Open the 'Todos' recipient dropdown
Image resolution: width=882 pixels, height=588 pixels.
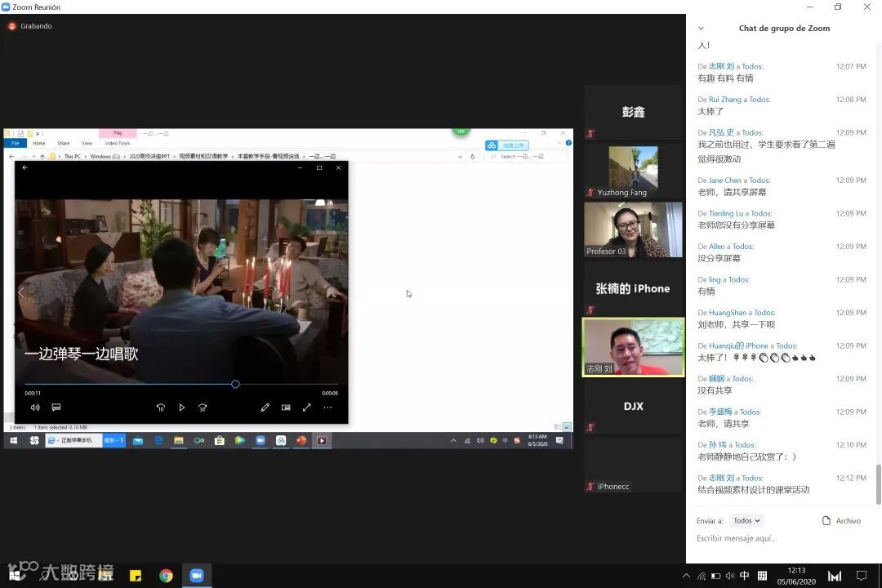(x=746, y=520)
